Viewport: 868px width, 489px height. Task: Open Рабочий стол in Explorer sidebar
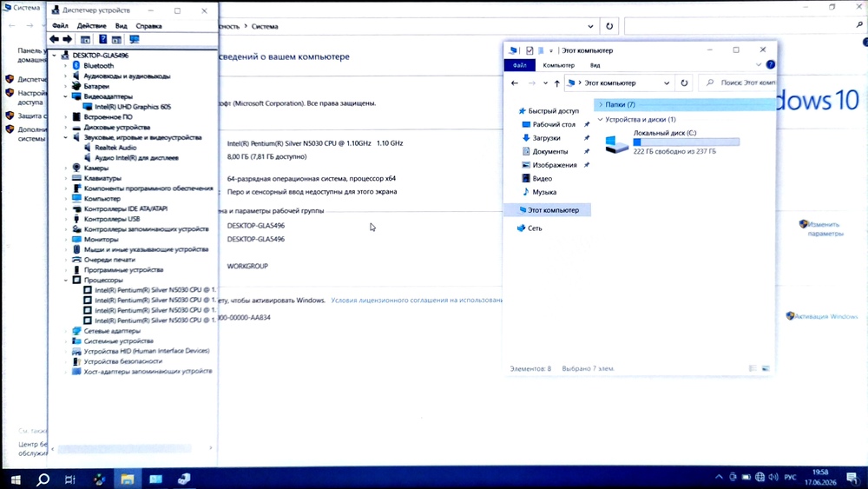[x=554, y=124]
